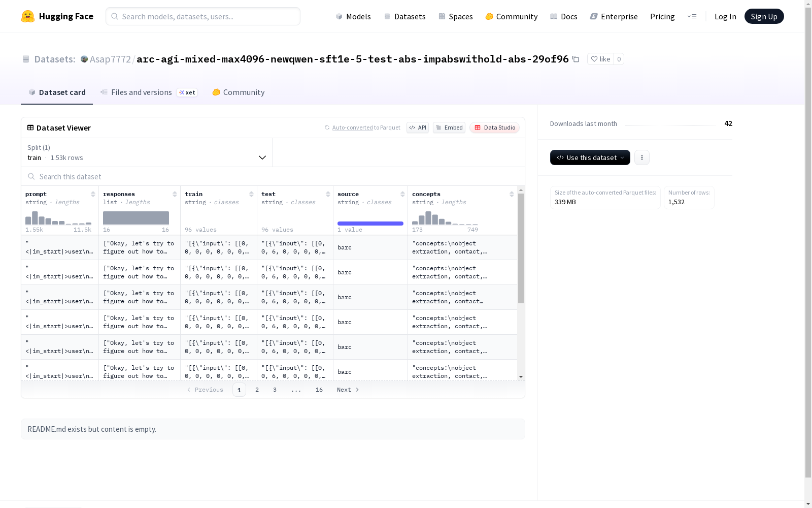
Task: Click the 1,532 rows value
Action: pyautogui.click(x=676, y=202)
